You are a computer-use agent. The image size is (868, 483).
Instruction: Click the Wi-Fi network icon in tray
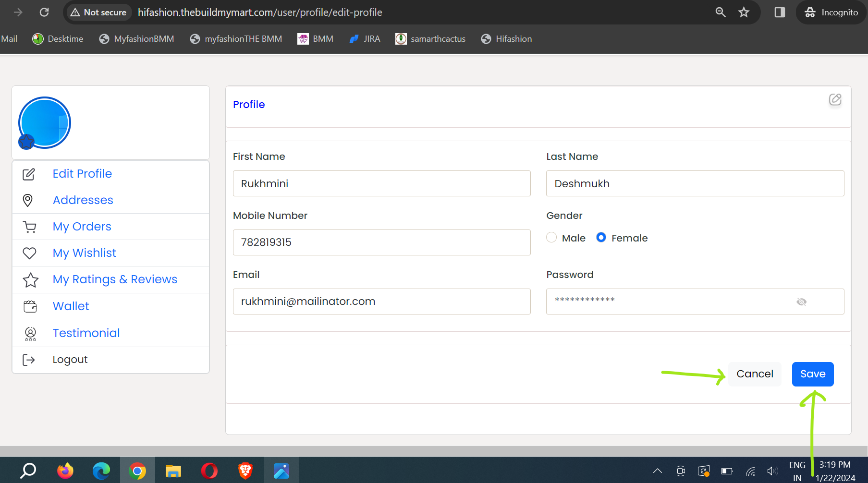[750, 471]
